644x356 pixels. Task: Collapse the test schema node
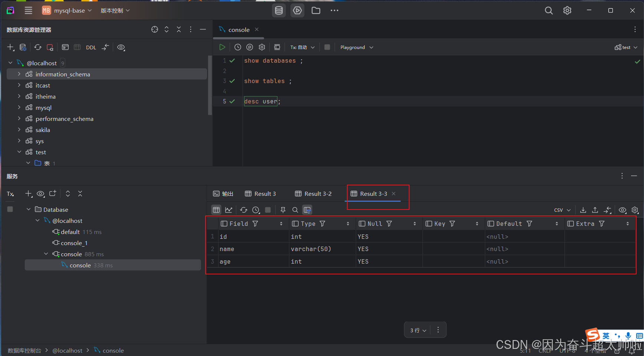point(19,152)
